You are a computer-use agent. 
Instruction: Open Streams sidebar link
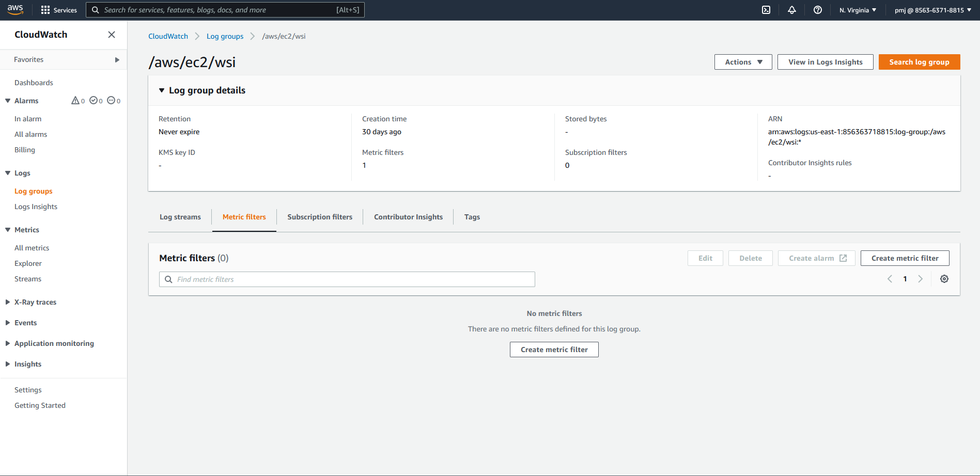click(x=28, y=279)
